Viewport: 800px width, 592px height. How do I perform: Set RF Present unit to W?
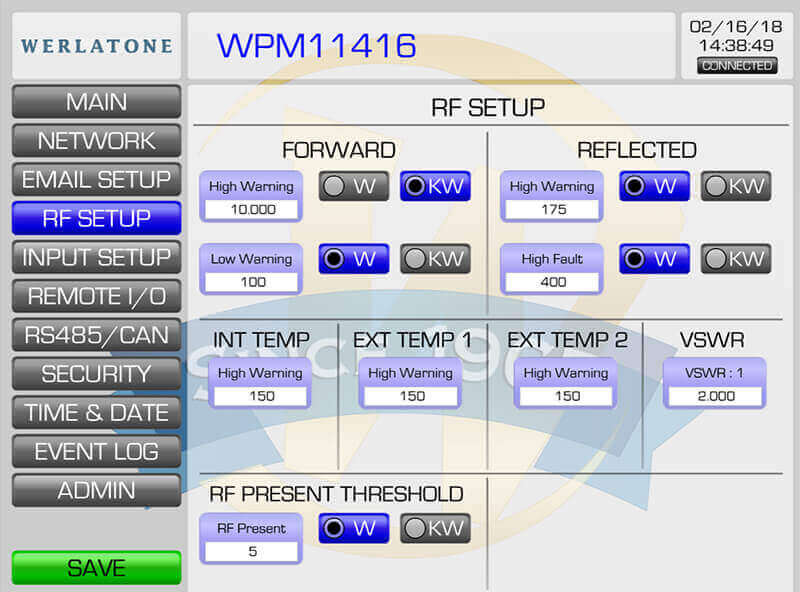[354, 528]
